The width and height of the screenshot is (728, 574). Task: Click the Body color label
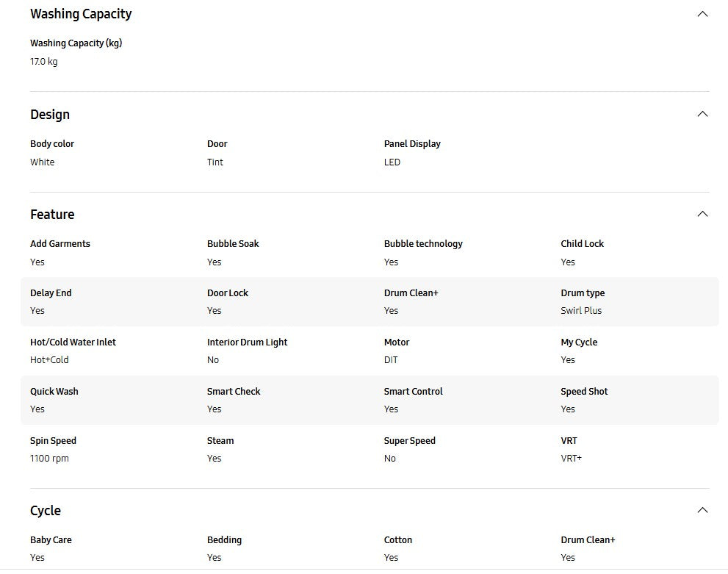coord(52,144)
